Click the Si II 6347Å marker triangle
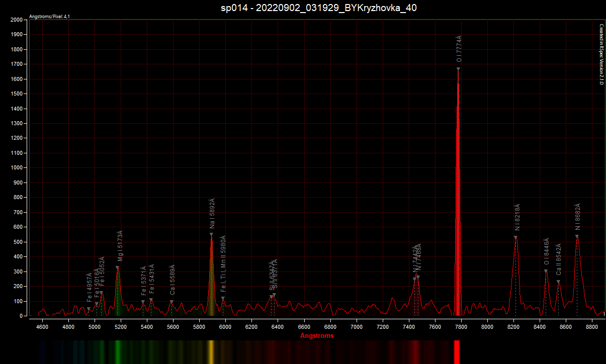 [271, 297]
